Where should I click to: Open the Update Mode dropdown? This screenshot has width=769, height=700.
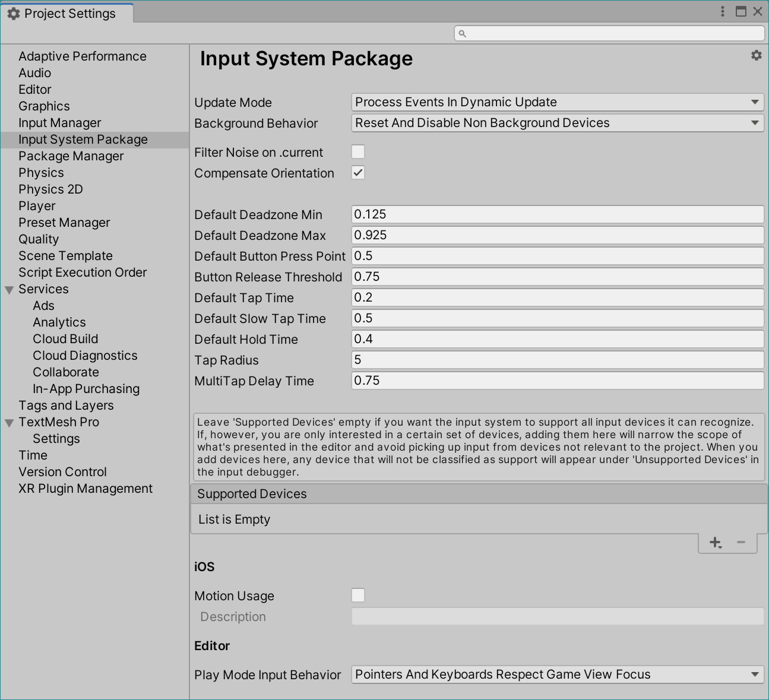click(557, 102)
